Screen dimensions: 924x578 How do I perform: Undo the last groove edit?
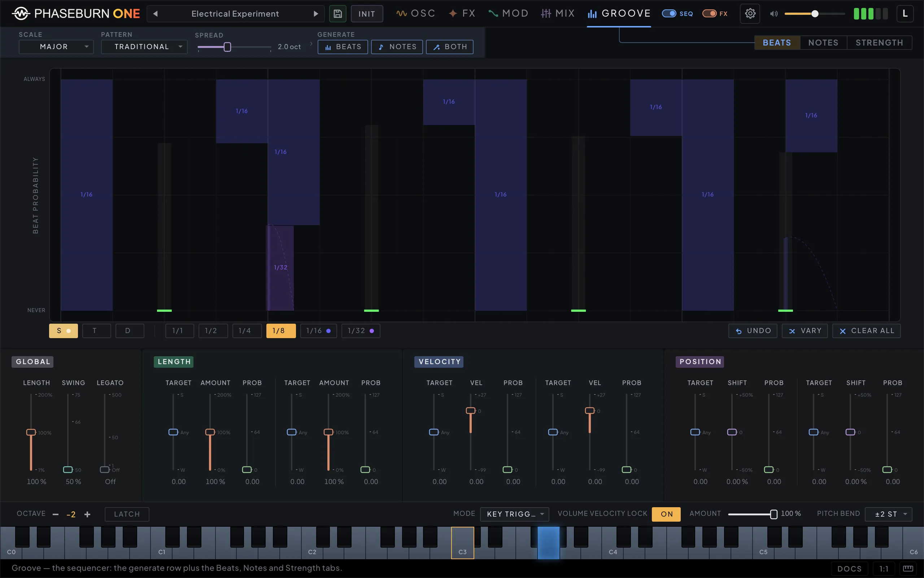tap(753, 331)
